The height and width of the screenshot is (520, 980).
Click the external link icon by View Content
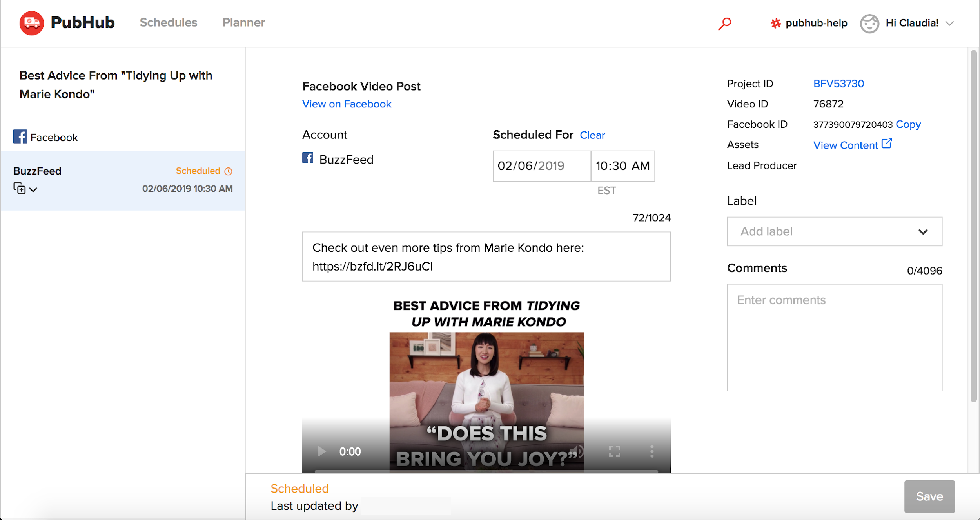pos(887,144)
